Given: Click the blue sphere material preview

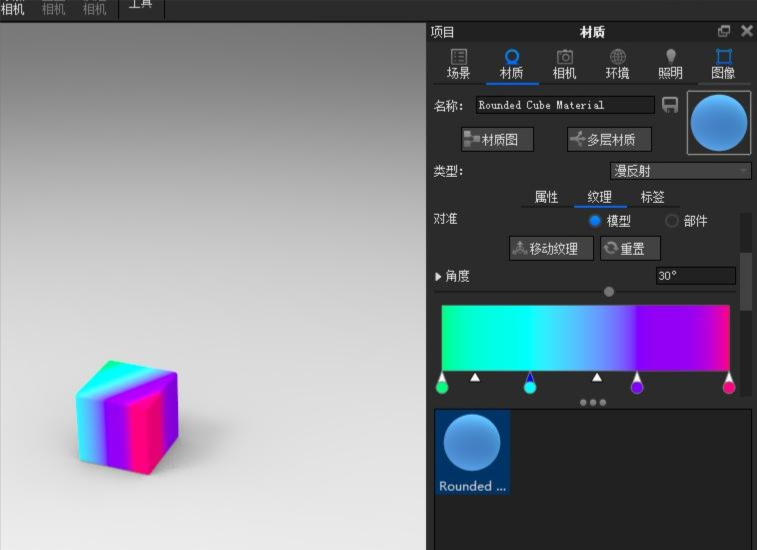Looking at the screenshot, I should click(x=718, y=123).
